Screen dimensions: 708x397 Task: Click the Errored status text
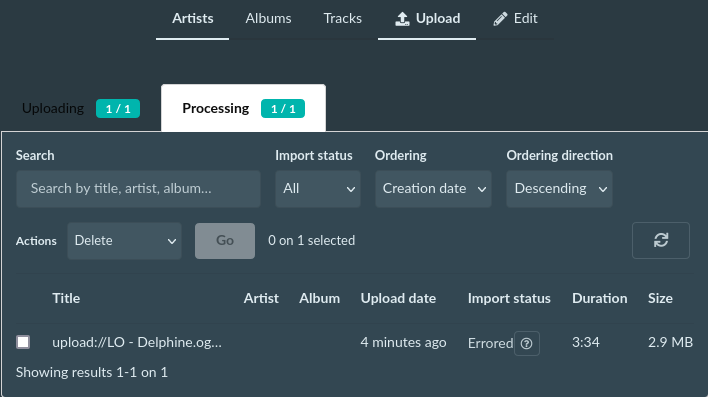point(490,343)
